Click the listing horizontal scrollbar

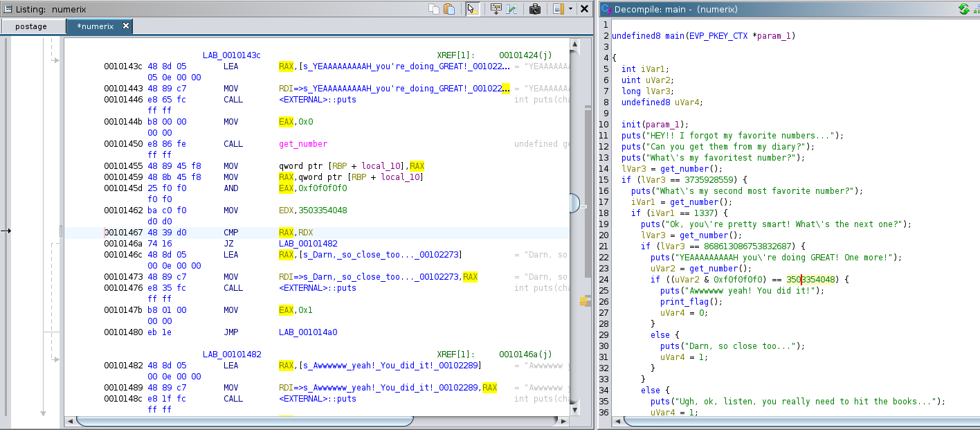pos(242,421)
